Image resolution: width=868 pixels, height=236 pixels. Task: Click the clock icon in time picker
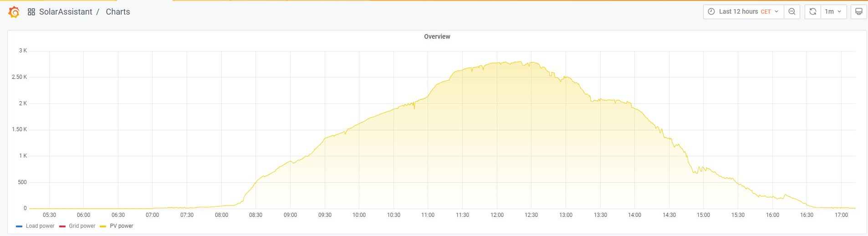click(711, 12)
